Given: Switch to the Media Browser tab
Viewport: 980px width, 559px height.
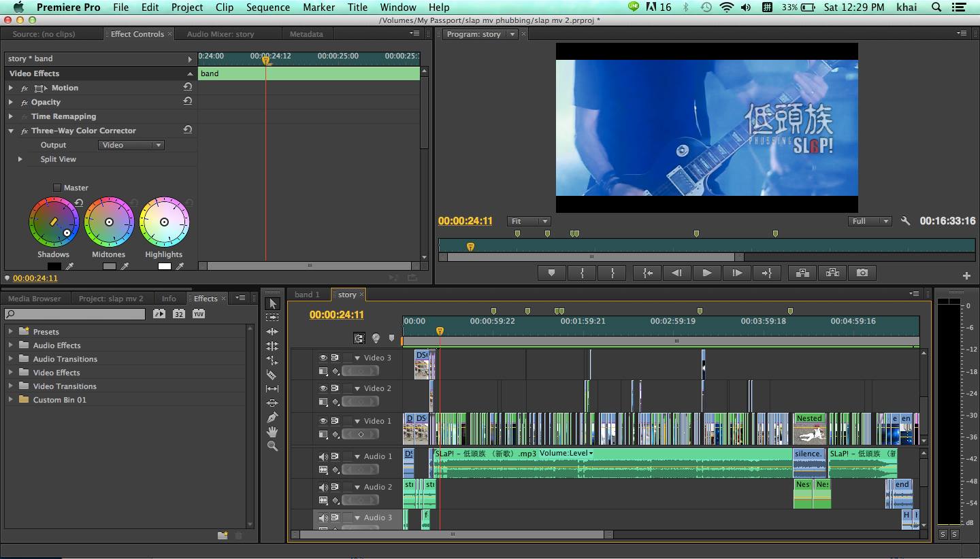Looking at the screenshot, I should 34,299.
